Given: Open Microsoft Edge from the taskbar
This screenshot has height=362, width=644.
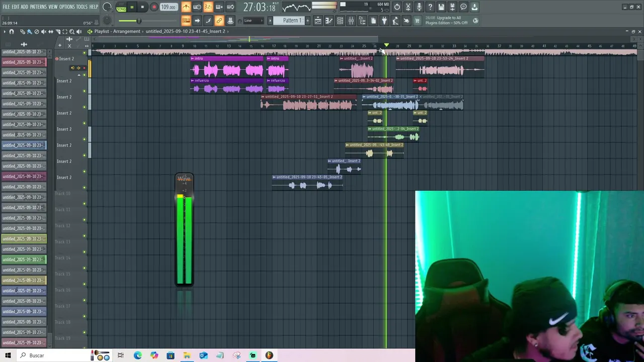Looking at the screenshot, I should point(137,355).
